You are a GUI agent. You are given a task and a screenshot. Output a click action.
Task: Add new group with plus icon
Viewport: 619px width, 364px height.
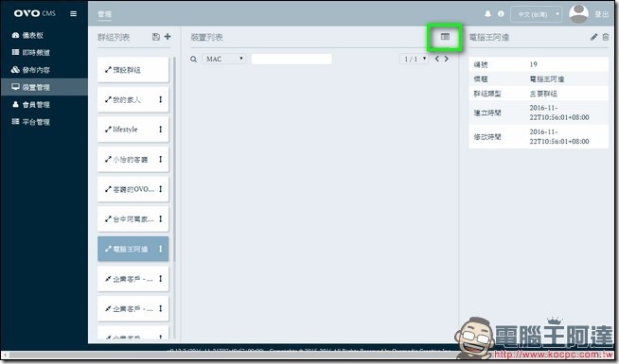168,37
